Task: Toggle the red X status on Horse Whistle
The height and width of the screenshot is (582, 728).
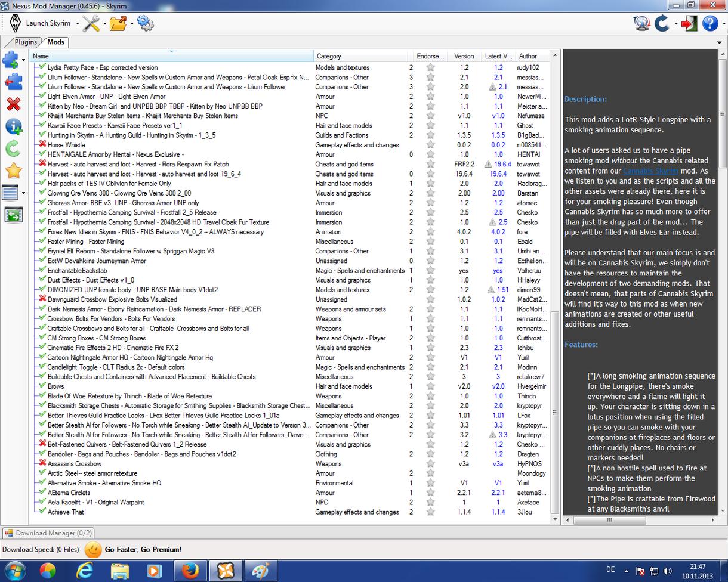Action: (42, 144)
